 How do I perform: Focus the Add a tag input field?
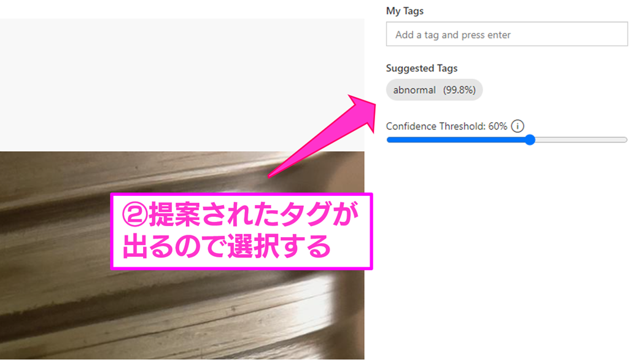pyautogui.click(x=507, y=34)
